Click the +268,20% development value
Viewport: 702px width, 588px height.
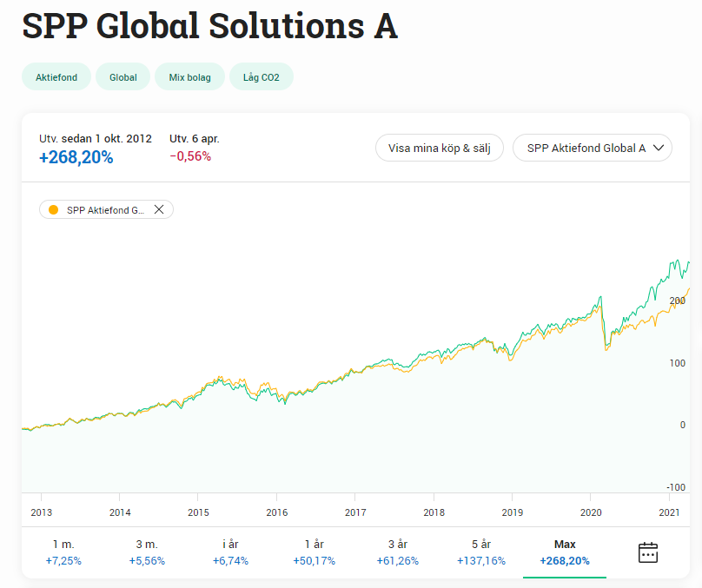point(76,157)
